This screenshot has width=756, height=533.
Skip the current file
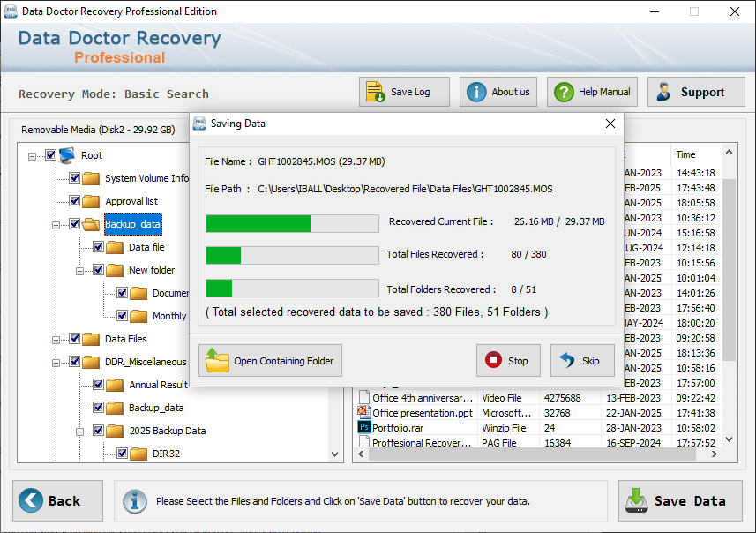point(582,360)
